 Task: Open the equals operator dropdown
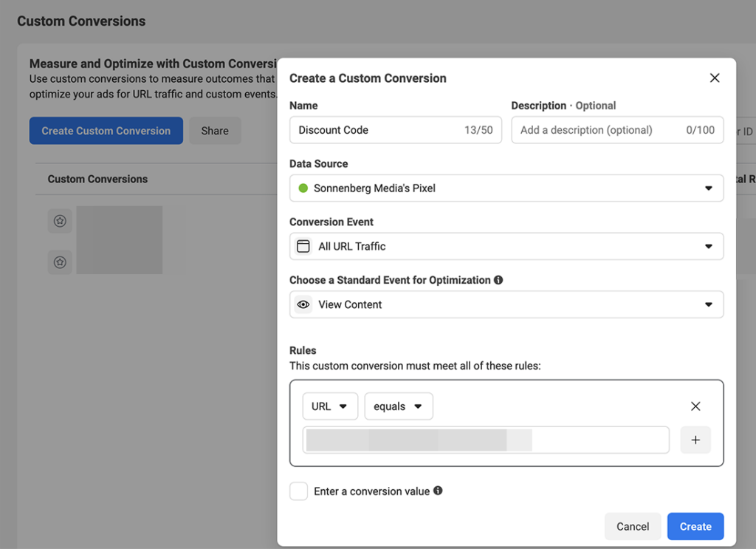click(x=399, y=406)
